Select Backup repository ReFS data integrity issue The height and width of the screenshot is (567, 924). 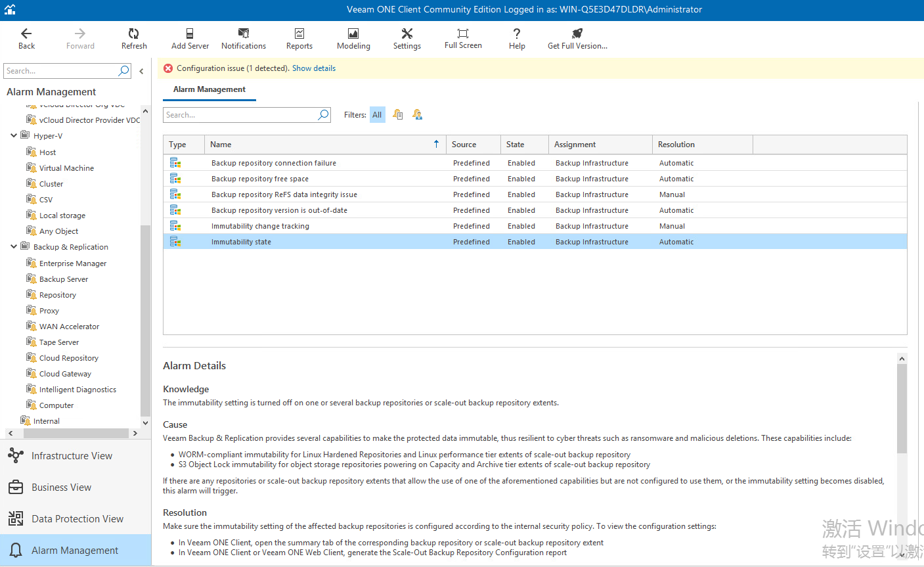535,194
